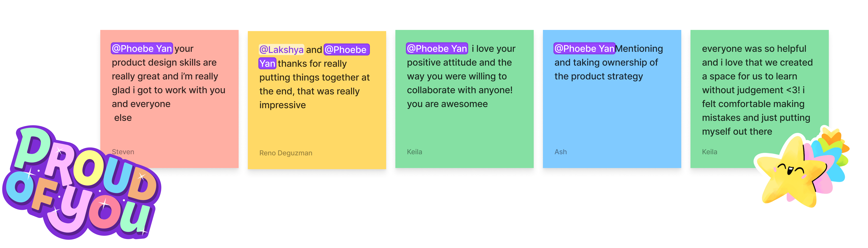
Task: Click the @Phoebe Yan mention on pink note
Action: (x=142, y=49)
